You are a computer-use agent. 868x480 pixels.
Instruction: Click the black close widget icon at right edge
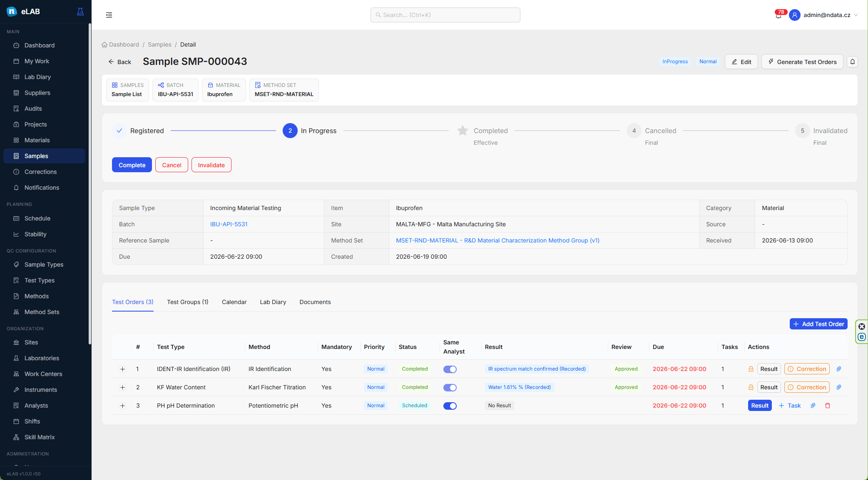(x=862, y=327)
